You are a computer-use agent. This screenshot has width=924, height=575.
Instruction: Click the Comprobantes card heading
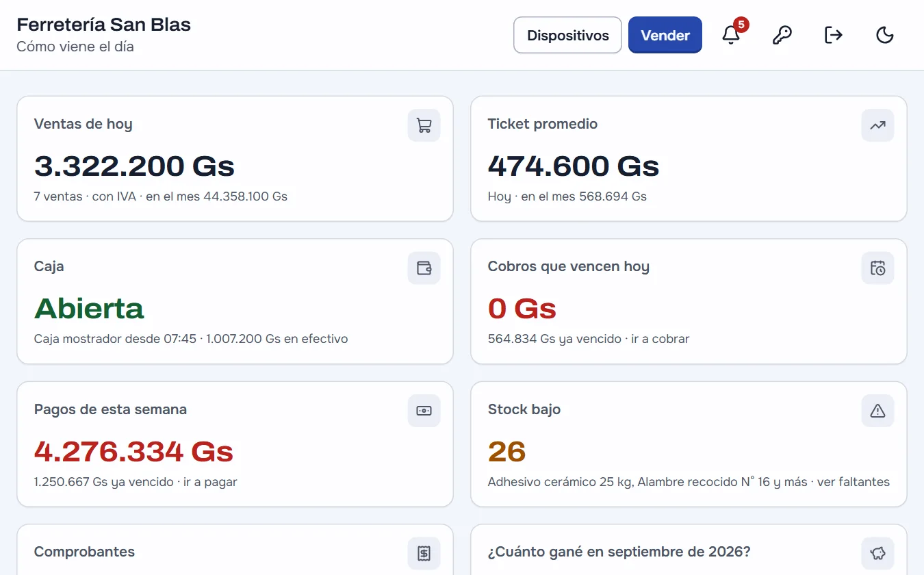(84, 552)
